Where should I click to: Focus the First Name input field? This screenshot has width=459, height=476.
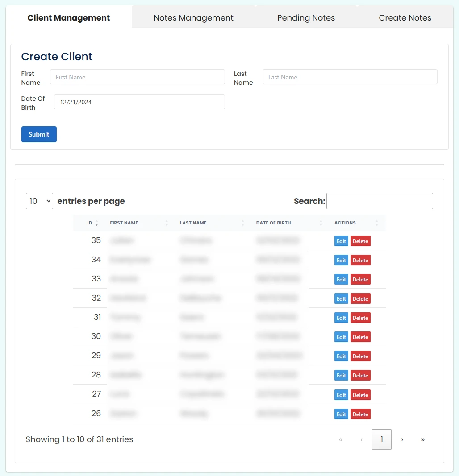pyautogui.click(x=137, y=77)
